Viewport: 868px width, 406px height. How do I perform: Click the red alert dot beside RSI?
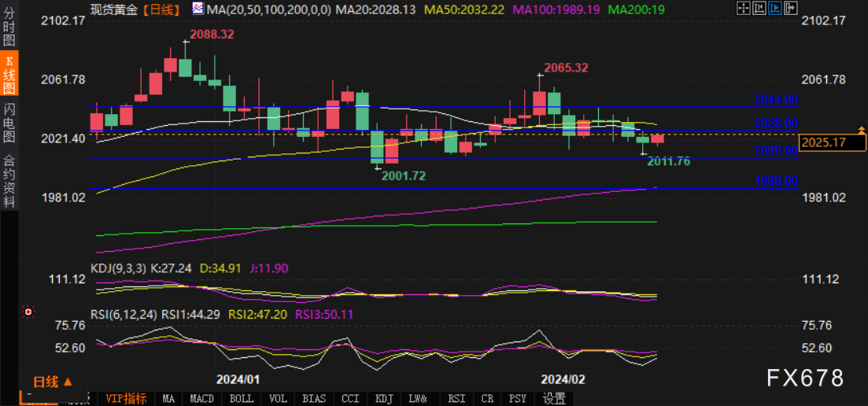click(28, 312)
